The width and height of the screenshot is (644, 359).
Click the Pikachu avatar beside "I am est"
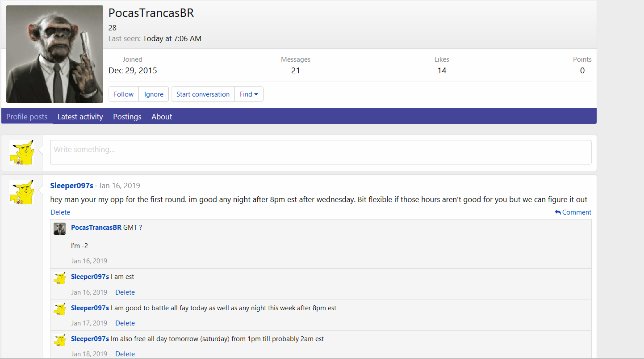pos(59,278)
